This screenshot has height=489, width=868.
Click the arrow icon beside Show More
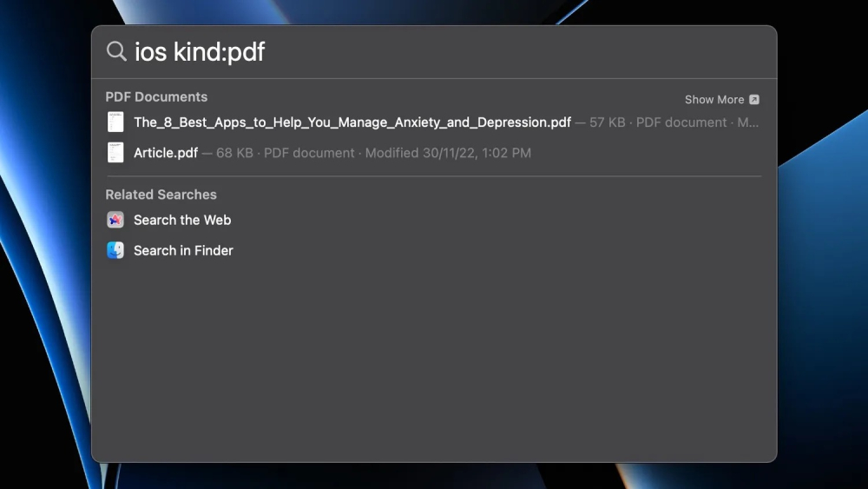(x=754, y=100)
